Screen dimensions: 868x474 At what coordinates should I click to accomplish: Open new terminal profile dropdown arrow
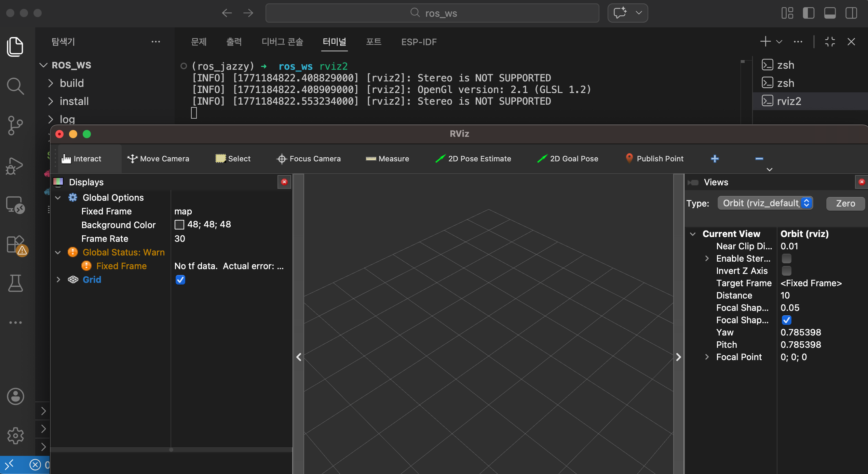779,42
